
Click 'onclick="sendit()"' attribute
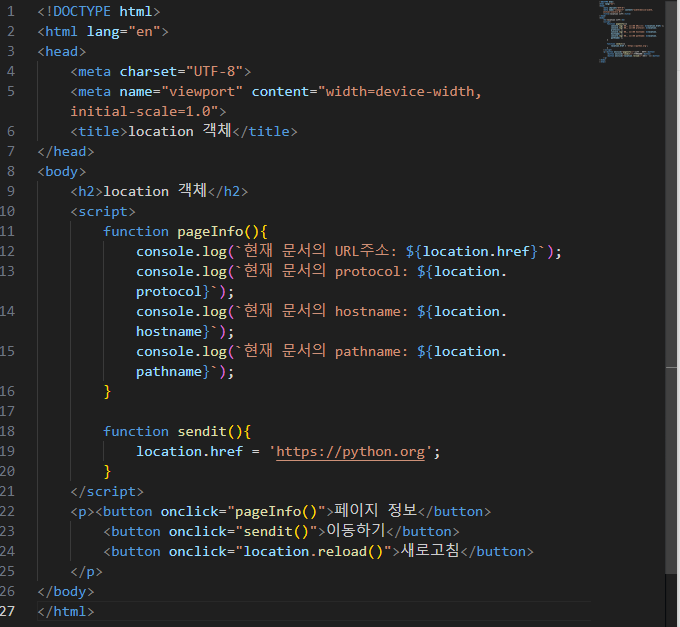tap(243, 532)
